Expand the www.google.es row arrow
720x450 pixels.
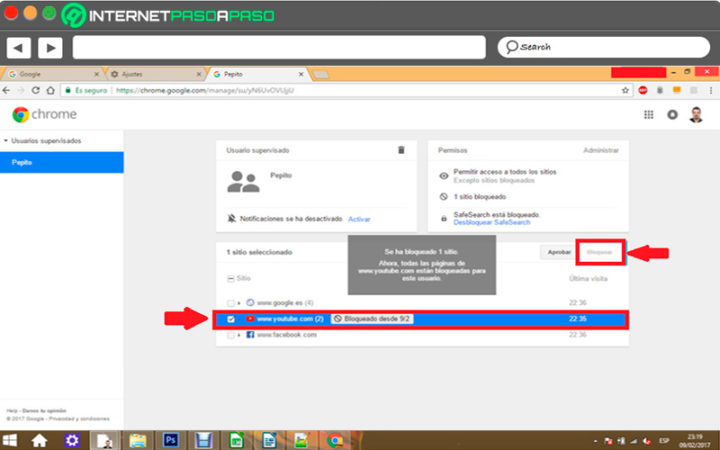(x=239, y=303)
